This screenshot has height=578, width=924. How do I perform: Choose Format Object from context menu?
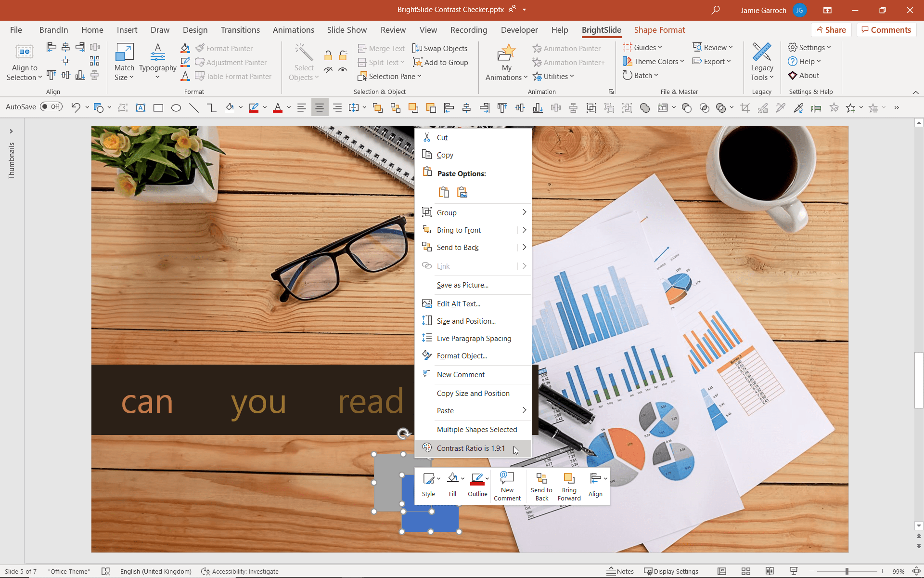(473, 355)
